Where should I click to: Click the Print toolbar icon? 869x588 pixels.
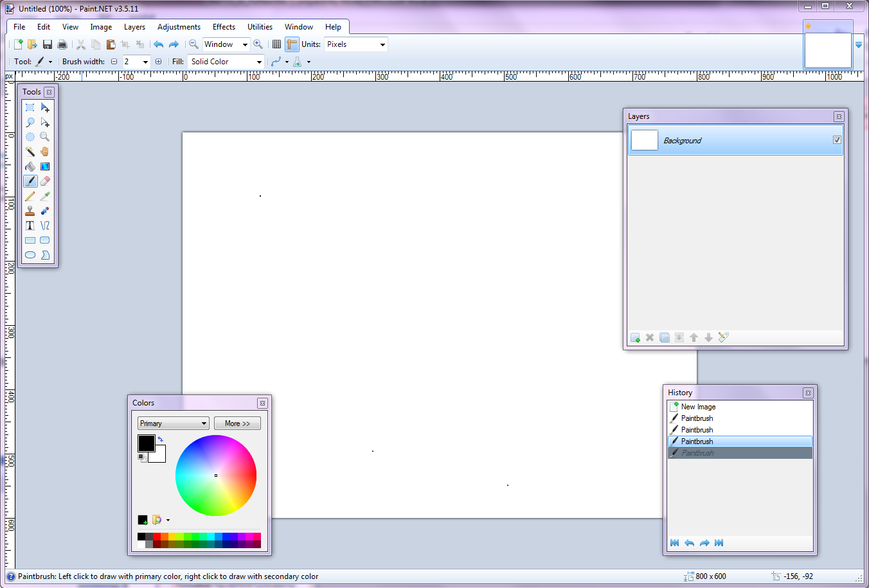coord(62,44)
